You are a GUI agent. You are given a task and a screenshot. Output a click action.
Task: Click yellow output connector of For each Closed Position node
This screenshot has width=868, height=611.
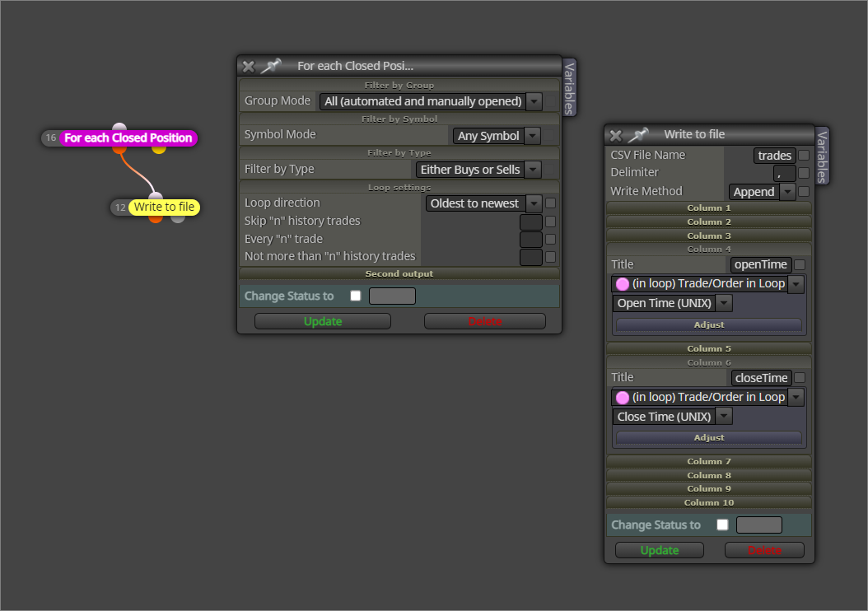pos(159,149)
